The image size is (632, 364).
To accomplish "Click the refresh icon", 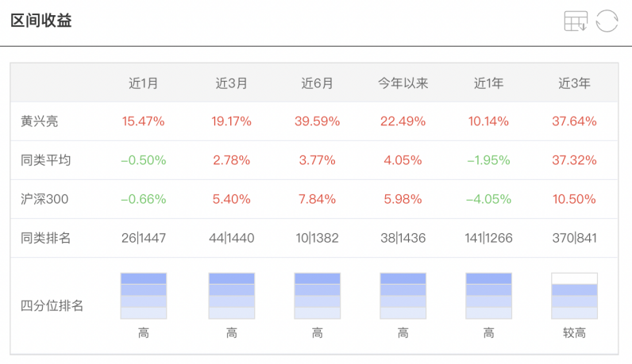I will [x=607, y=21].
